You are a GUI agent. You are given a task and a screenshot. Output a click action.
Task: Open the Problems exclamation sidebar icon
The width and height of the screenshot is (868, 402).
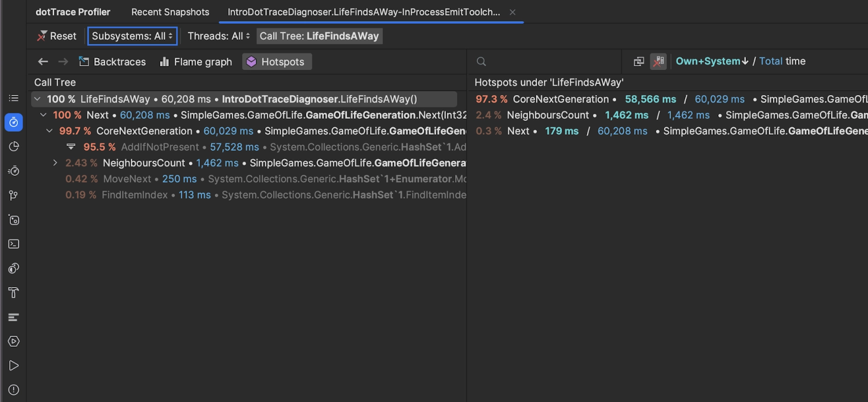[x=14, y=390]
